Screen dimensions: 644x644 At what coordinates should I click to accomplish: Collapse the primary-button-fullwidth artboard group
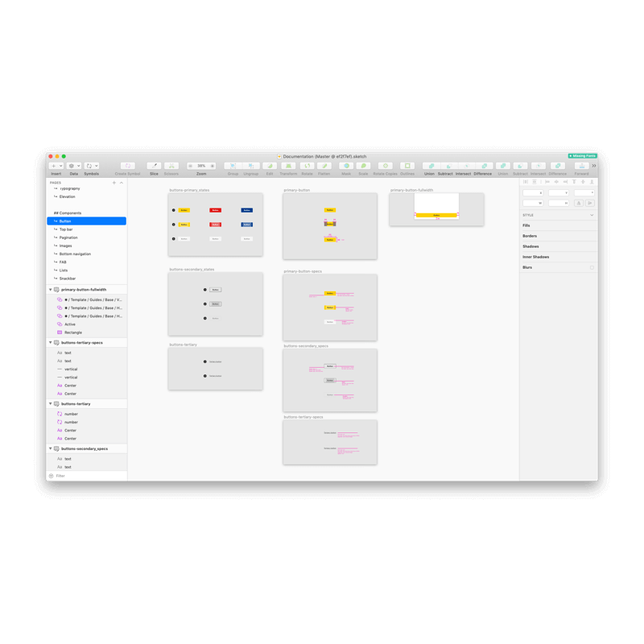(x=51, y=290)
